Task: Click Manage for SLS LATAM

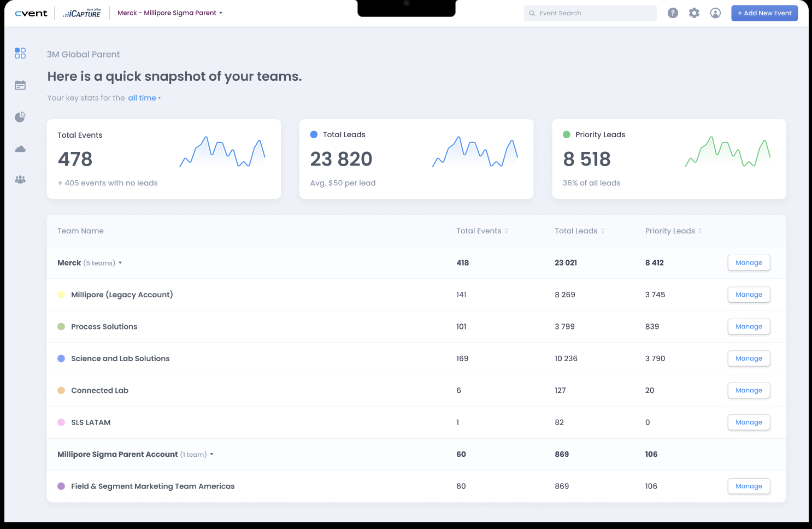Action: point(749,422)
